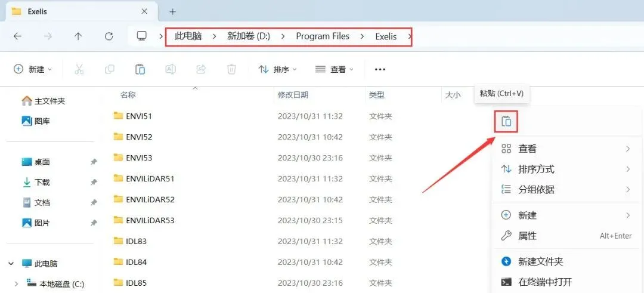Click the pin icon next to 桌面

[x=94, y=162]
